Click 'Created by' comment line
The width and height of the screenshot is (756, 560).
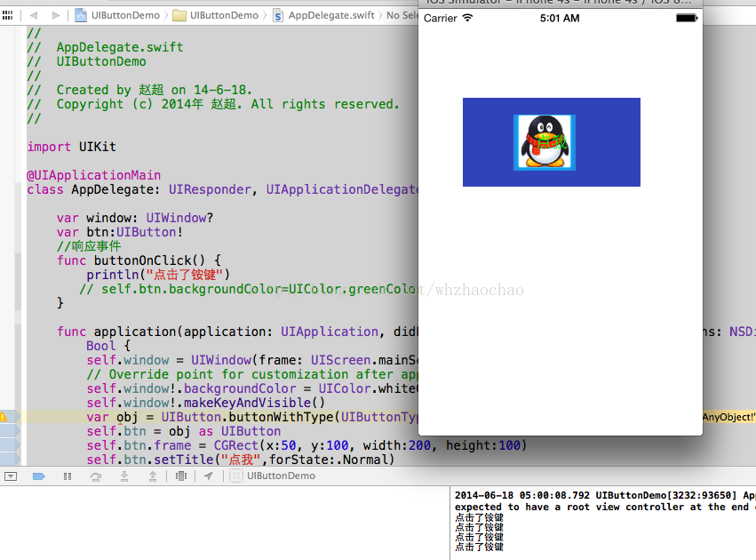[139, 90]
